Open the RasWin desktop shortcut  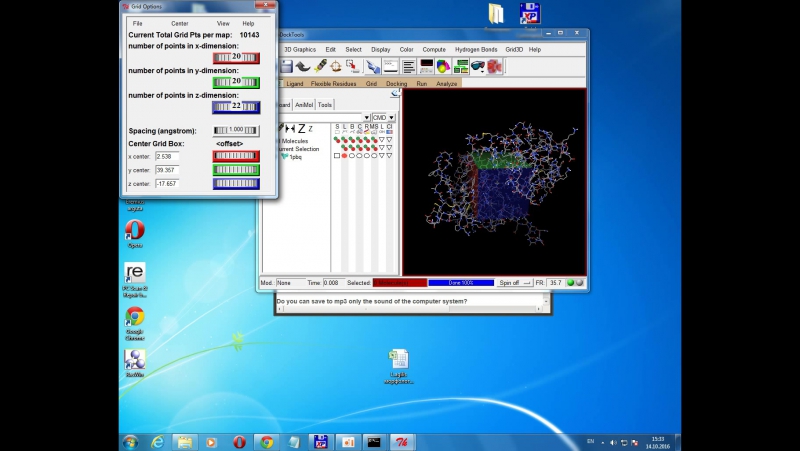[x=135, y=363]
